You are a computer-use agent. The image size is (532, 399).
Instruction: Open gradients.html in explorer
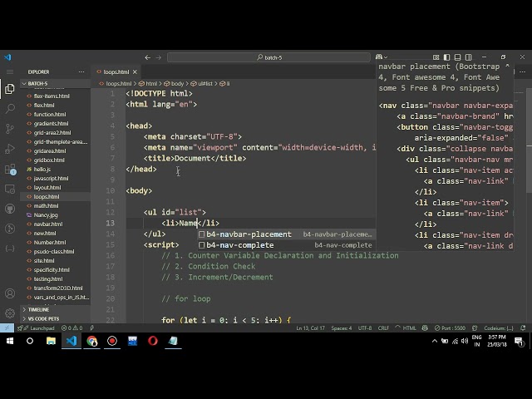pyautogui.click(x=51, y=124)
